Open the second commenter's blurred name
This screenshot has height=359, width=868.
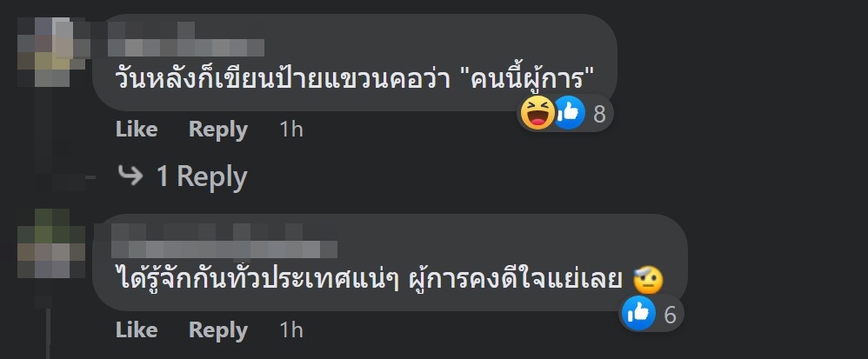(224, 241)
